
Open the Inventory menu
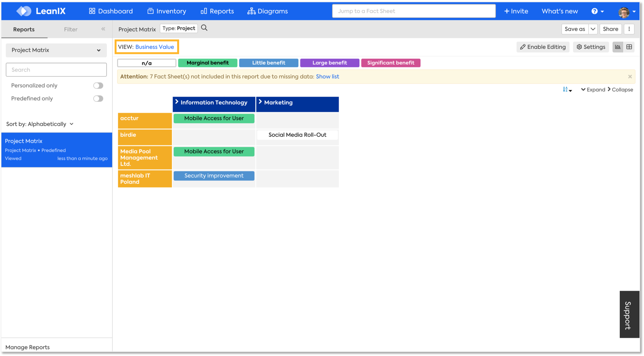[167, 11]
